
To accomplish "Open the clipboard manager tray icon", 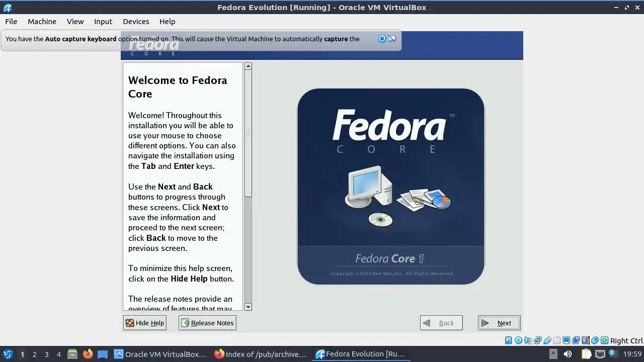I will (586, 354).
